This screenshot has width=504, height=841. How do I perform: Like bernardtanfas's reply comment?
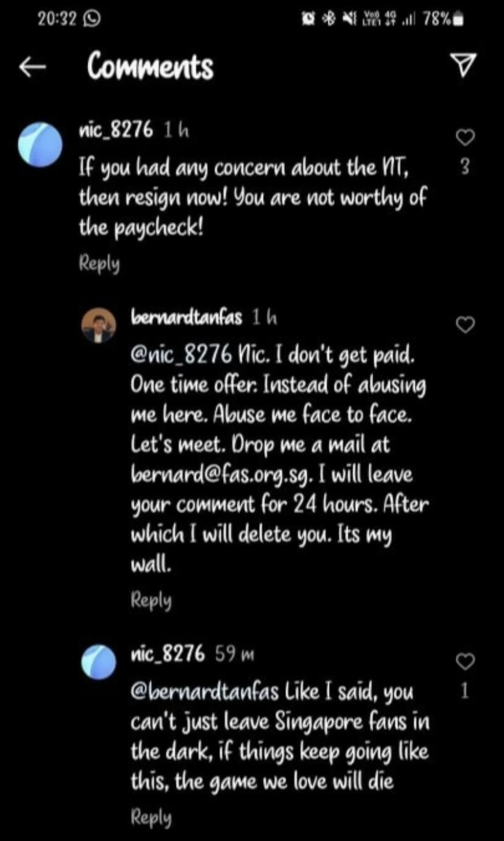(x=465, y=325)
